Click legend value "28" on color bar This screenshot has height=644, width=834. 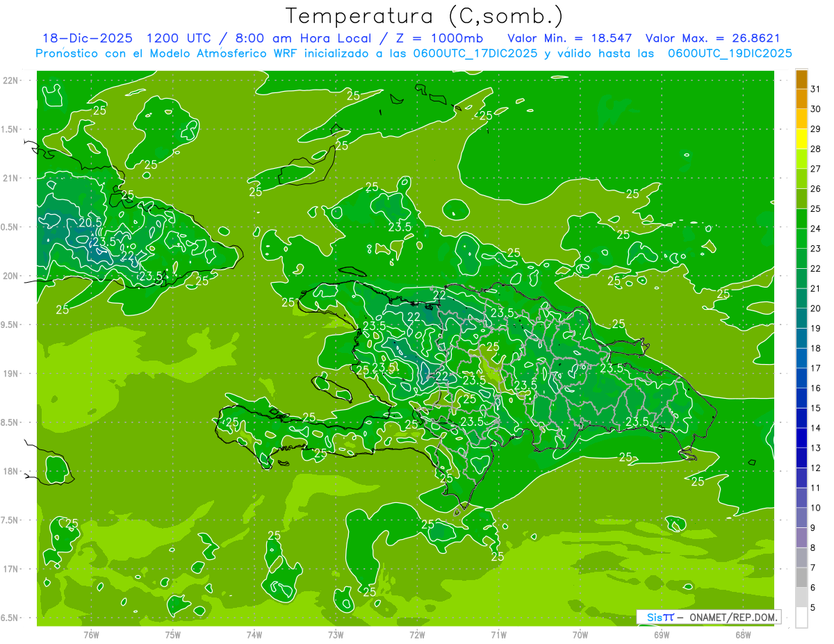tap(816, 149)
